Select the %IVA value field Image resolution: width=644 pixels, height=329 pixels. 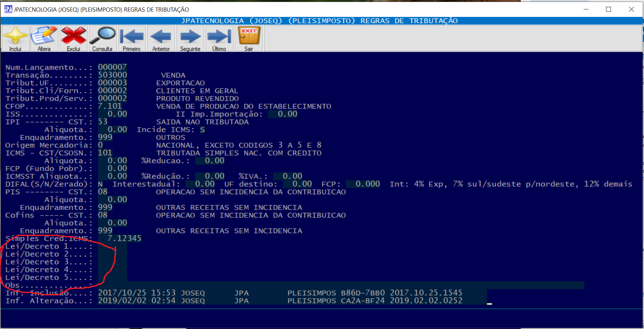click(288, 176)
